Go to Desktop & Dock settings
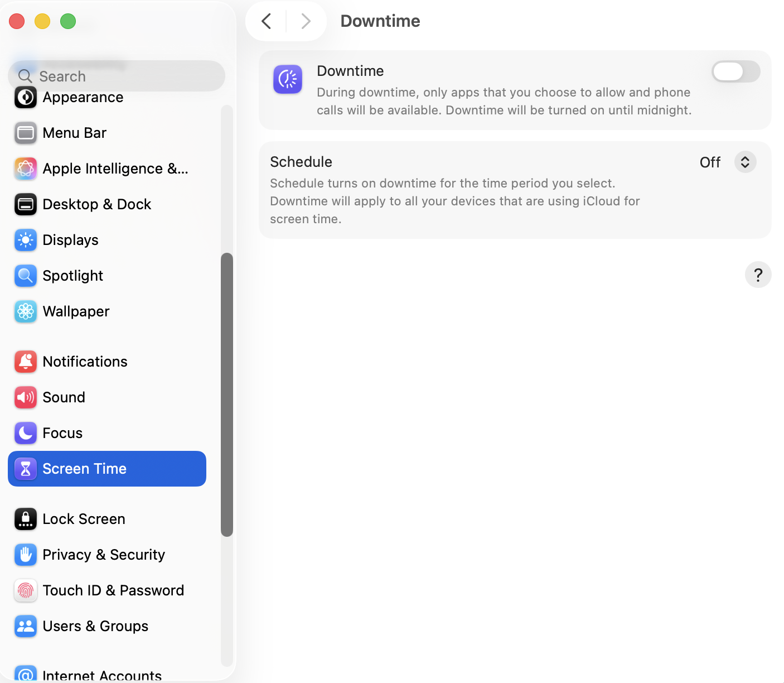The width and height of the screenshot is (784, 683). (96, 204)
